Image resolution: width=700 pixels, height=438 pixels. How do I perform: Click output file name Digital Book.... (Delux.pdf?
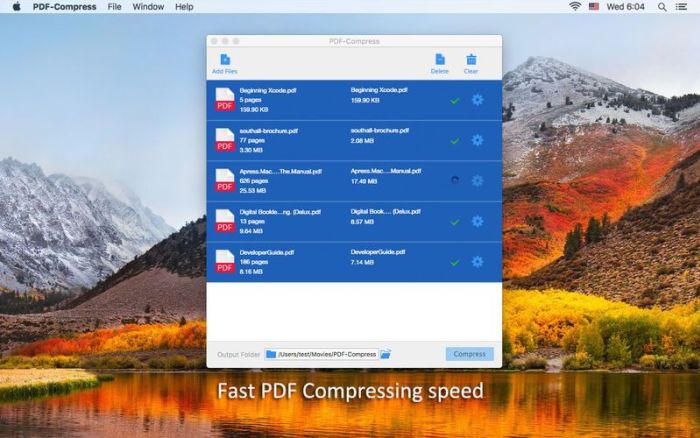click(x=386, y=212)
